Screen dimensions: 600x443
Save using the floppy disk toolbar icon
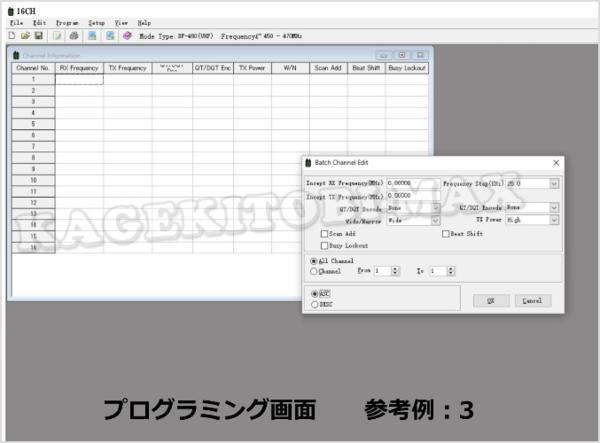[x=39, y=36]
